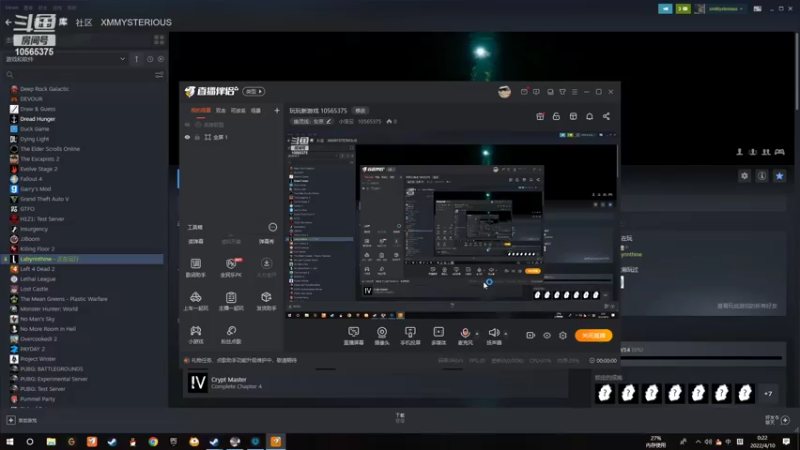Click the orange 关闭直播 button

[x=593, y=335]
